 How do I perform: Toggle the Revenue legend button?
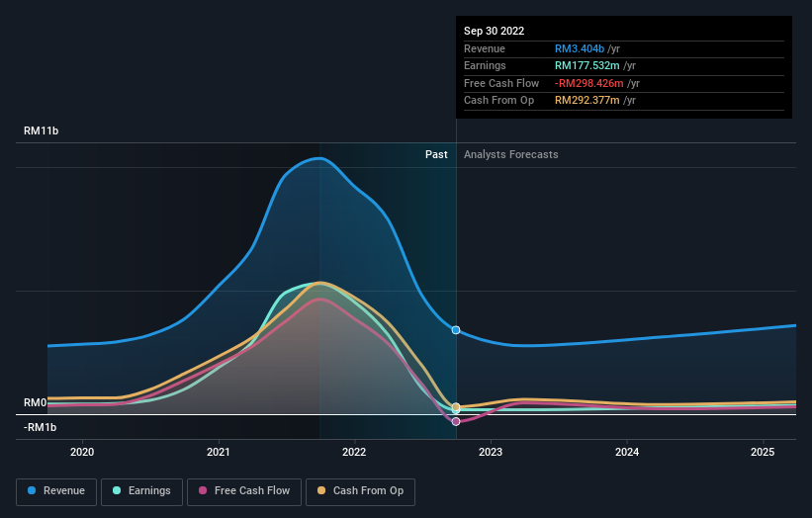56,491
